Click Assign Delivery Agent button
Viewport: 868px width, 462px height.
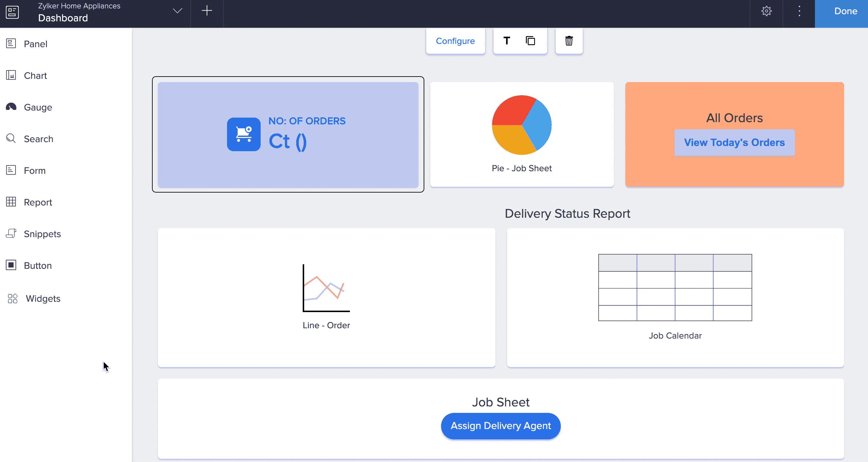pos(500,425)
